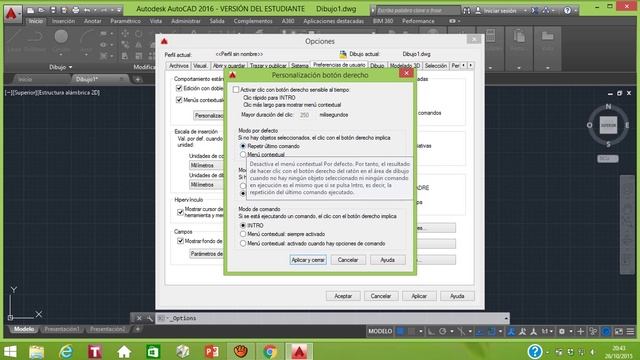Click Cancelar in Personalización botón derecho dialog

[x=348, y=260]
